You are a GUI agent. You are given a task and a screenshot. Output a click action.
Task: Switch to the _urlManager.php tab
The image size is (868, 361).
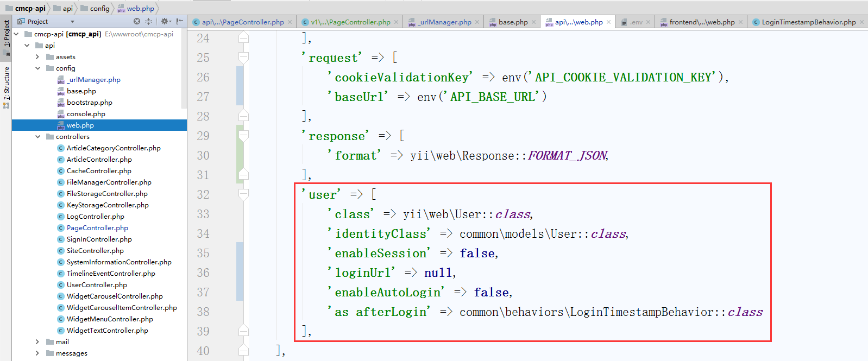pyautogui.click(x=445, y=22)
